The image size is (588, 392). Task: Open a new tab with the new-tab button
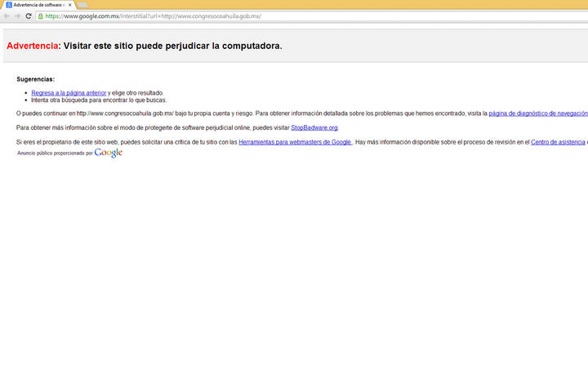82,5
